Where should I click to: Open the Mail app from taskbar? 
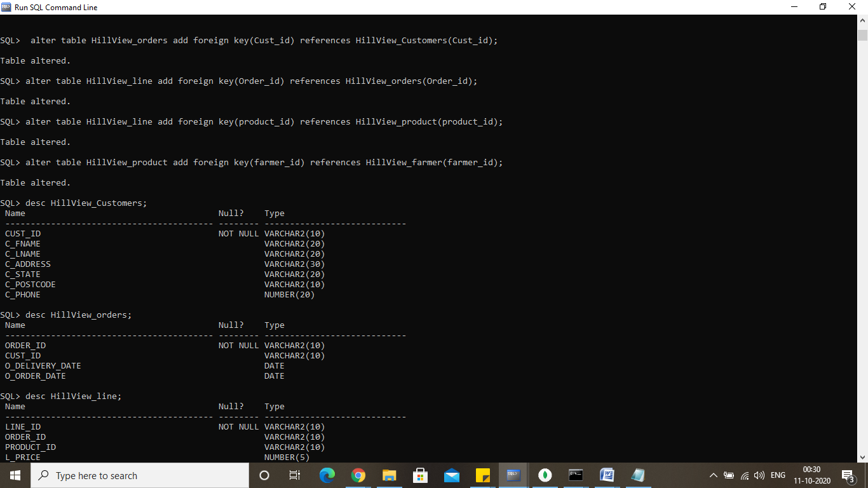[451, 475]
